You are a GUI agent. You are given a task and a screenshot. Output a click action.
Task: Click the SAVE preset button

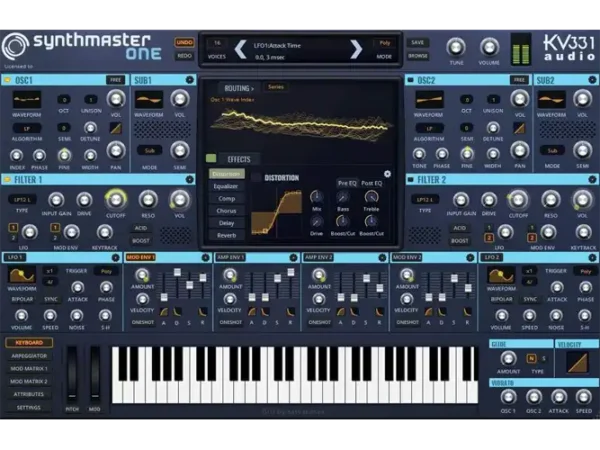[x=417, y=42]
